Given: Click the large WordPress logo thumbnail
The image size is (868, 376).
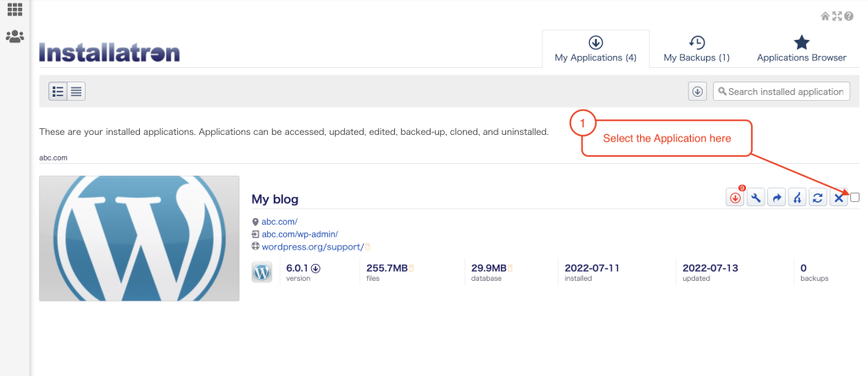Looking at the screenshot, I should (x=140, y=239).
